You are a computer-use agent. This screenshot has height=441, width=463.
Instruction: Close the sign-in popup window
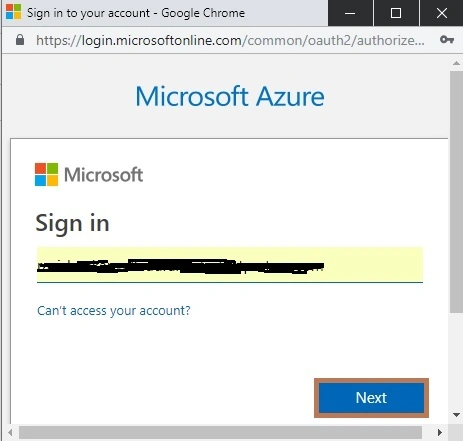442,13
